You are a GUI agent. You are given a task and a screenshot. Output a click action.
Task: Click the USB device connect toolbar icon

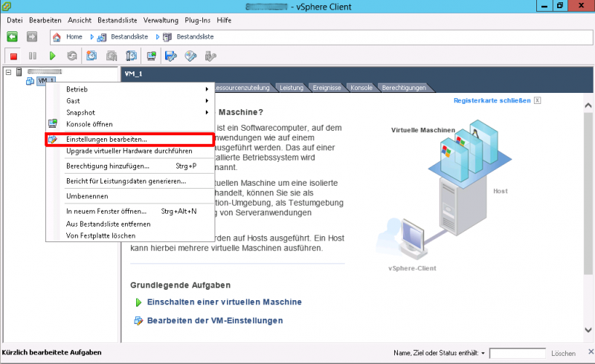coord(210,56)
